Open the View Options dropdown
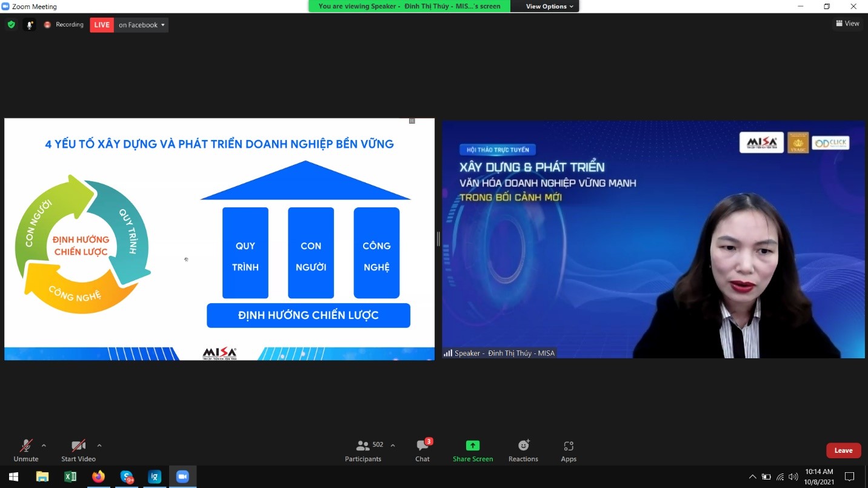This screenshot has height=488, width=868. (x=549, y=6)
